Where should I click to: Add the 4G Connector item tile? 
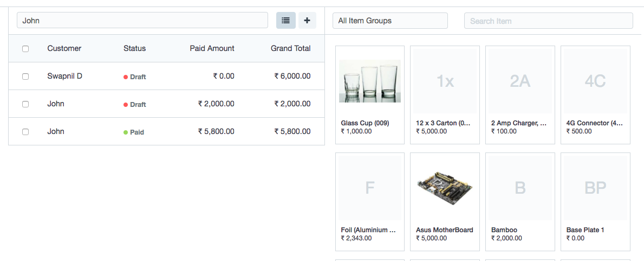595,95
